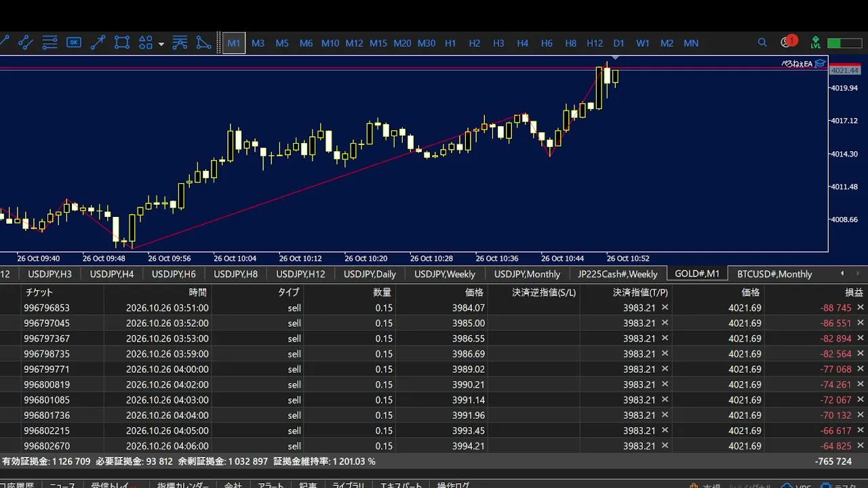This screenshot has height=488, width=868.
Task: Select the MN monthly timeframe
Action: [691, 43]
